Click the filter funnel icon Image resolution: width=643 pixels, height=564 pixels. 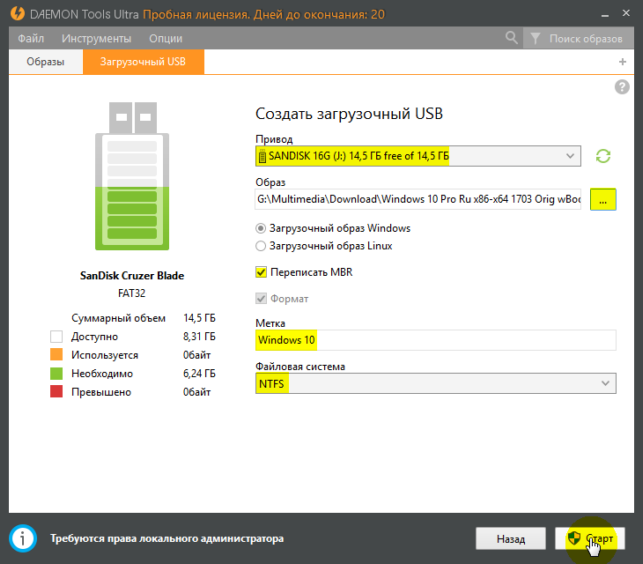click(x=535, y=39)
